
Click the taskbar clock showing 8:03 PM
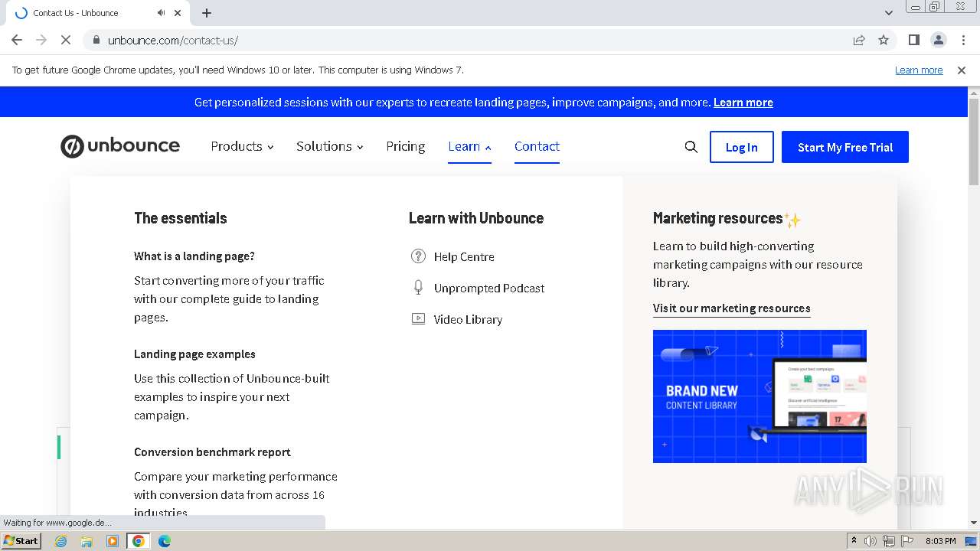point(940,541)
